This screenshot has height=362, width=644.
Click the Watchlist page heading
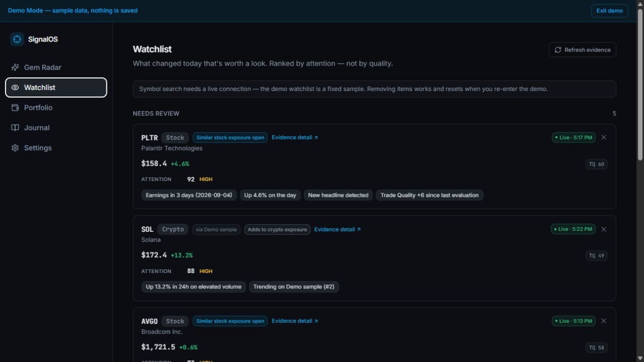152,49
